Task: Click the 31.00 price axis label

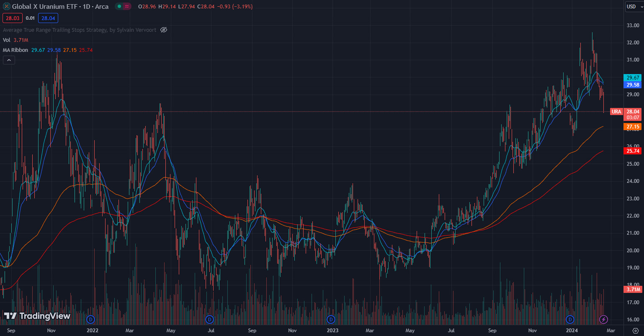Action: click(633, 60)
